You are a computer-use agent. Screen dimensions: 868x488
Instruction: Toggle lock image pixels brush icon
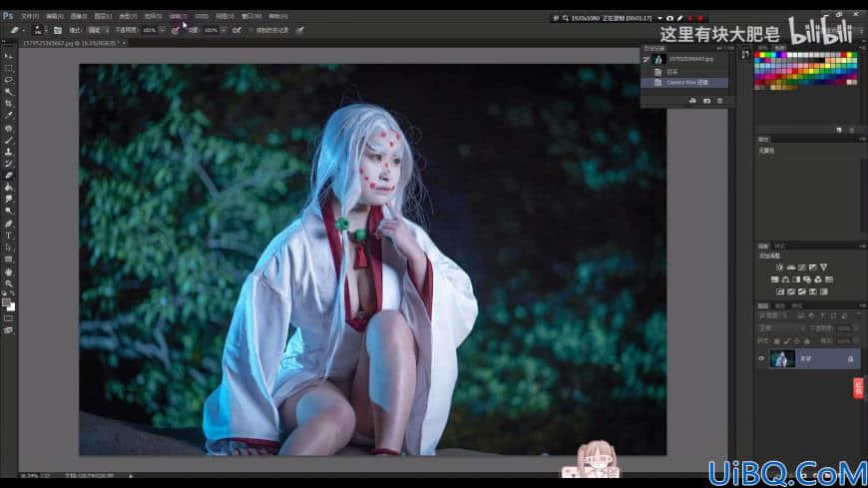pos(786,341)
